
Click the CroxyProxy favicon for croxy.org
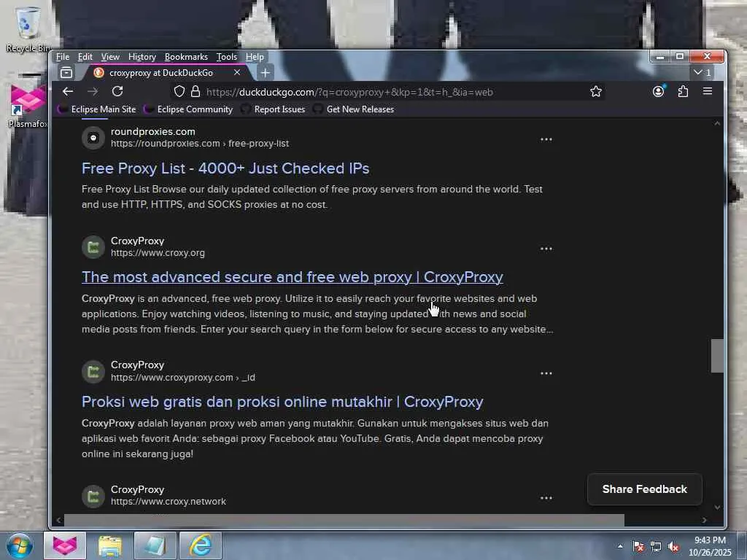tap(93, 247)
